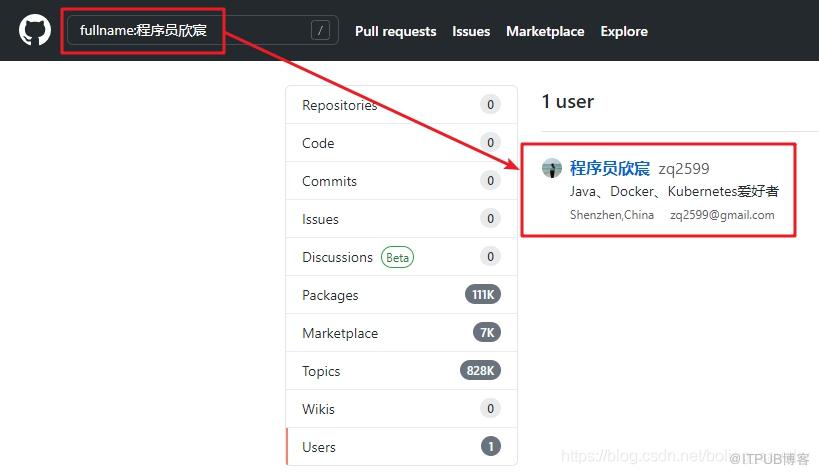Select the Packages results filter
The height and width of the screenshot is (474, 819).
coord(401,295)
